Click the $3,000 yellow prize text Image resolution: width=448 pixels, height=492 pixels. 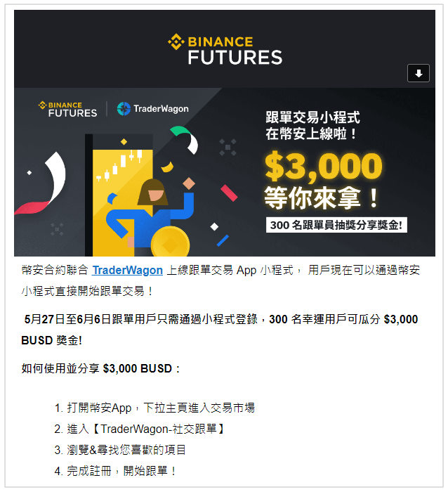coord(323,166)
